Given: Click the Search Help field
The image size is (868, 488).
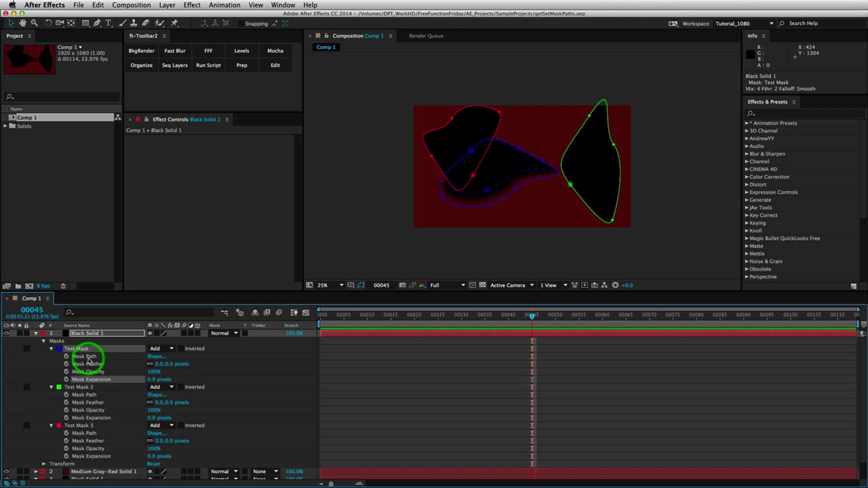Looking at the screenshot, I should click(x=822, y=23).
